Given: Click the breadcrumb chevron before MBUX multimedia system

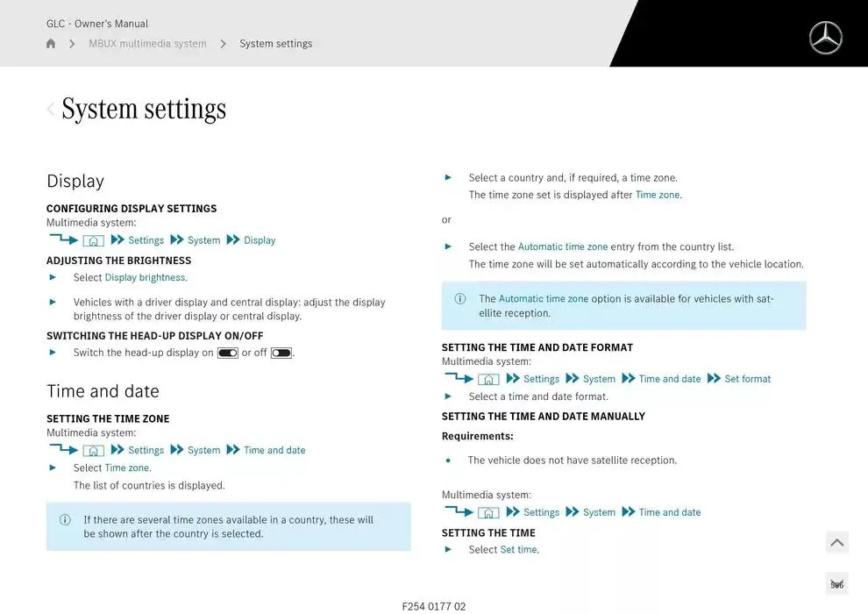Looking at the screenshot, I should point(72,44).
